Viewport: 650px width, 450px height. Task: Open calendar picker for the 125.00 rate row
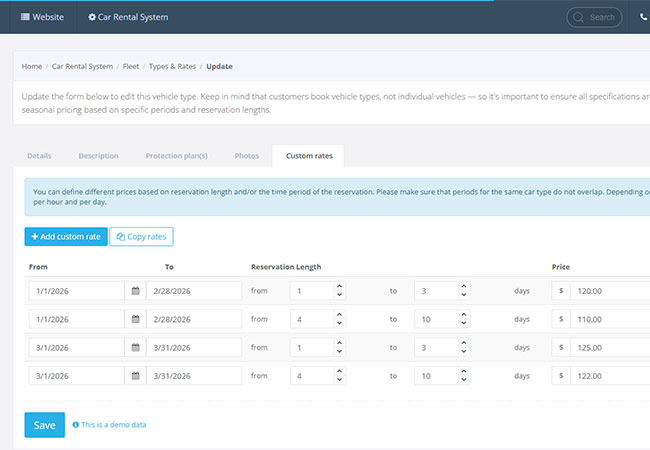(135, 347)
